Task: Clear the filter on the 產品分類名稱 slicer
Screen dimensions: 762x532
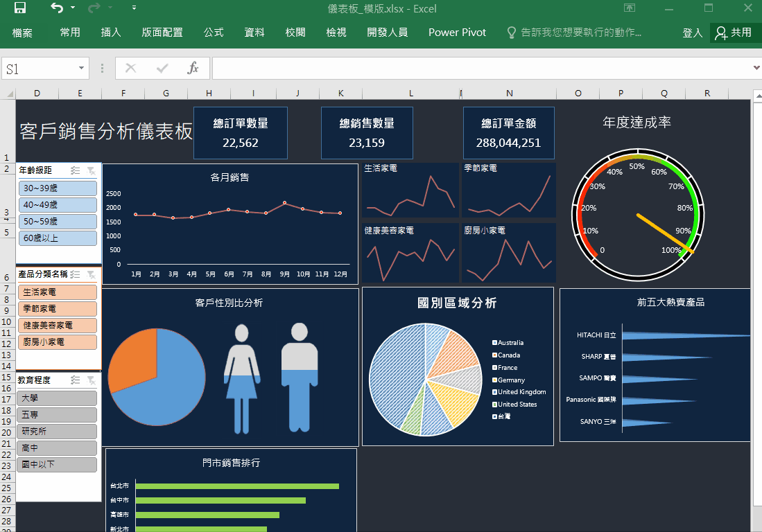Action: (91, 275)
